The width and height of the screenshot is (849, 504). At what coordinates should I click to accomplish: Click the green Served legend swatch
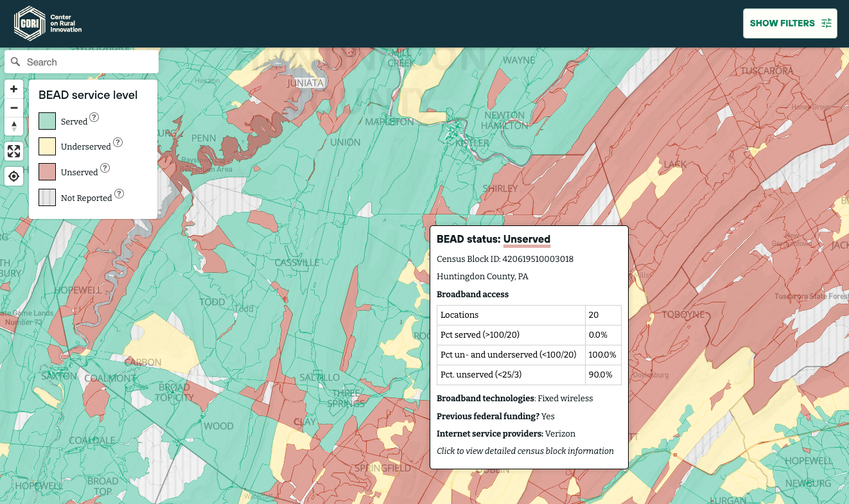(47, 121)
